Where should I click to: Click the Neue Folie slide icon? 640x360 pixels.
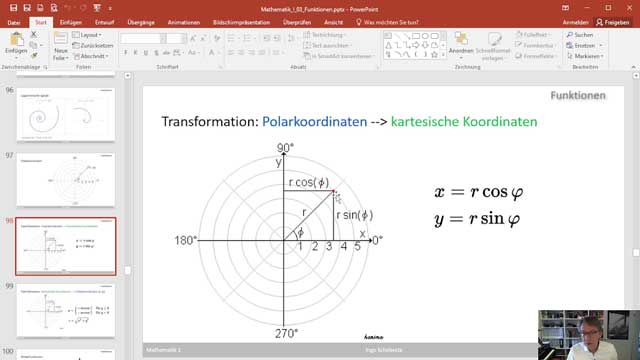(60, 39)
